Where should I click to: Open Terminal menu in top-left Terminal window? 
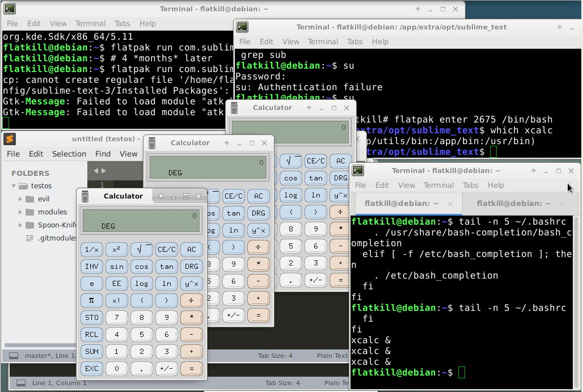pos(90,23)
